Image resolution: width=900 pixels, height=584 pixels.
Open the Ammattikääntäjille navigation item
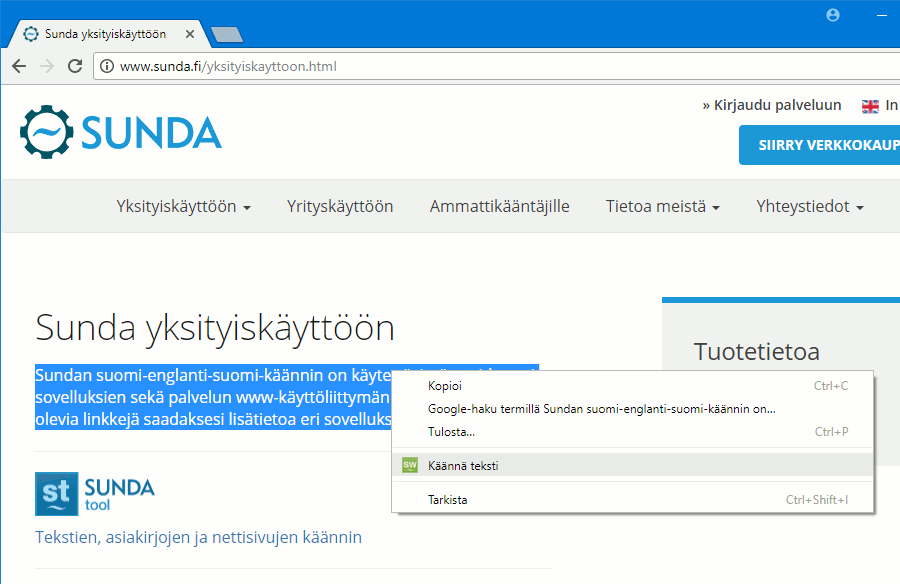[499, 206]
